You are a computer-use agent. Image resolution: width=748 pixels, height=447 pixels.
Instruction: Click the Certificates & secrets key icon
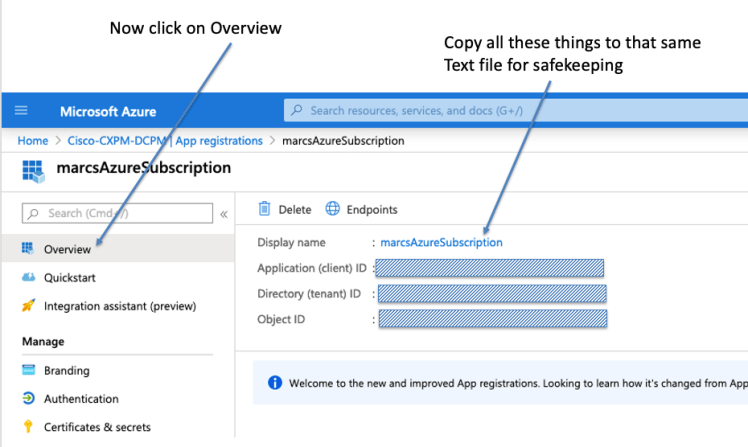[x=28, y=426]
